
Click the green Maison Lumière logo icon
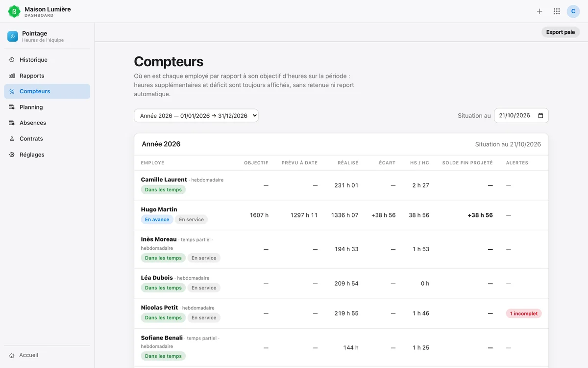click(14, 11)
